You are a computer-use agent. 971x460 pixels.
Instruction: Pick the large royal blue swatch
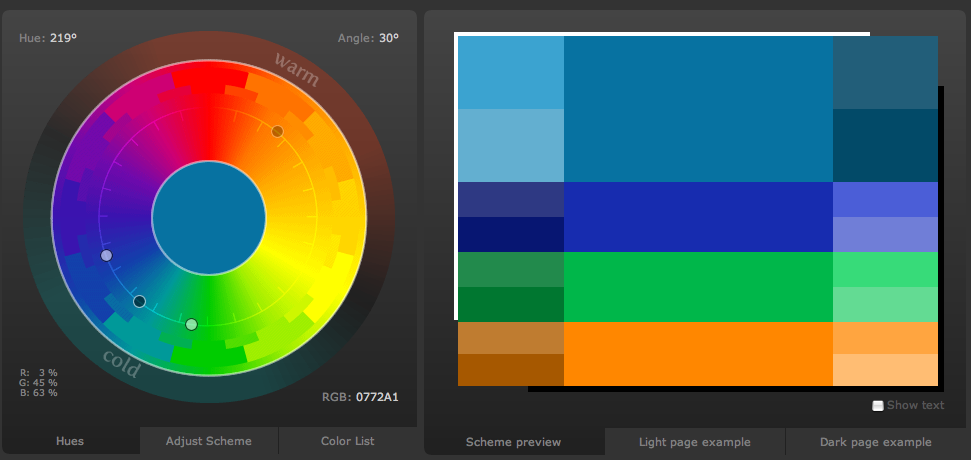point(698,217)
